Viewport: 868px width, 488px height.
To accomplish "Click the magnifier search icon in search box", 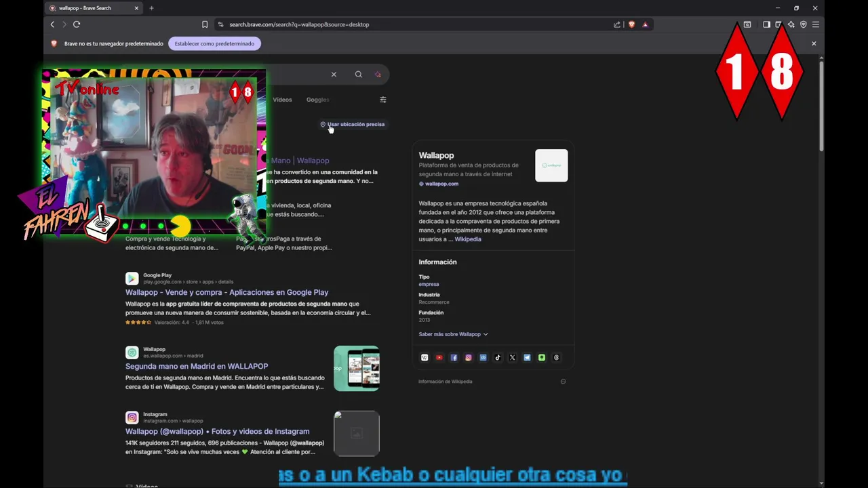I will click(x=358, y=75).
